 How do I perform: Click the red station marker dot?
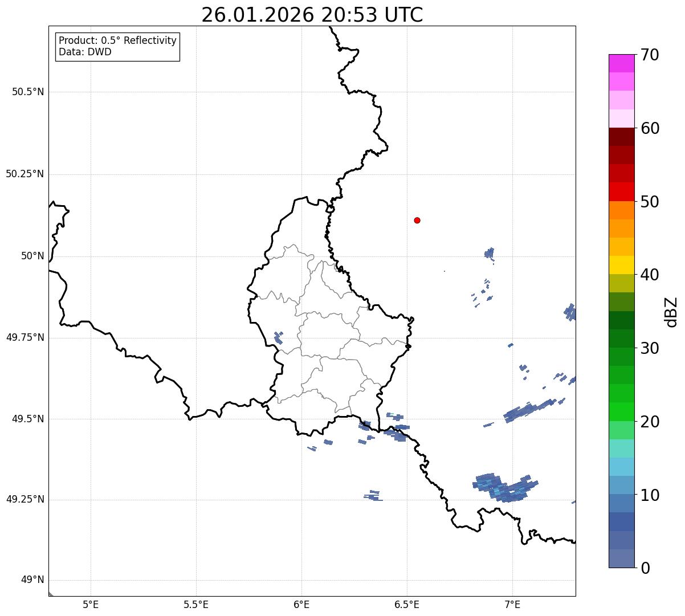tap(417, 220)
